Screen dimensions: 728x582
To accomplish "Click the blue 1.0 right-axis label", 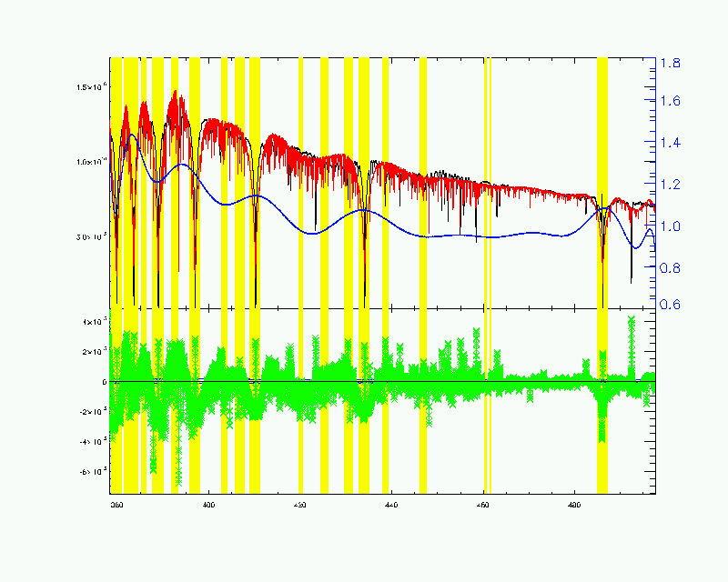I will [x=672, y=226].
